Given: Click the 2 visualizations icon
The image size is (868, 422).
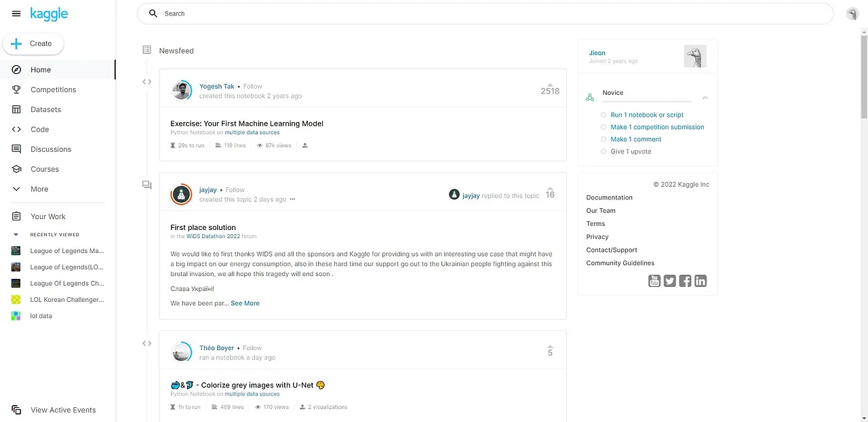Looking at the screenshot, I should pos(302,407).
